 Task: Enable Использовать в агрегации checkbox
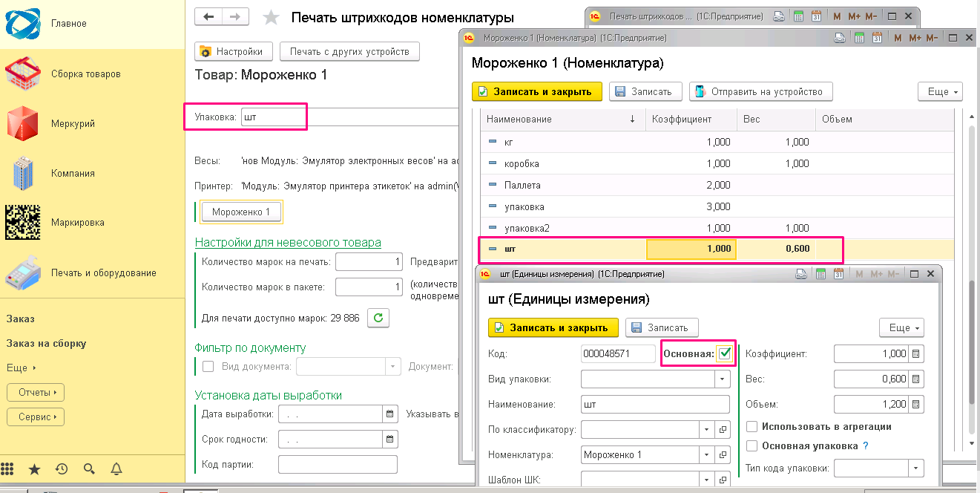(752, 427)
